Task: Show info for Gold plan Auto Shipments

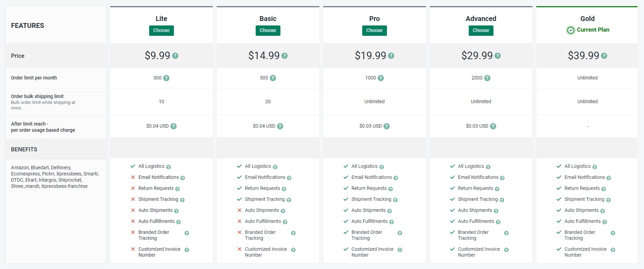Action: [x=602, y=211]
